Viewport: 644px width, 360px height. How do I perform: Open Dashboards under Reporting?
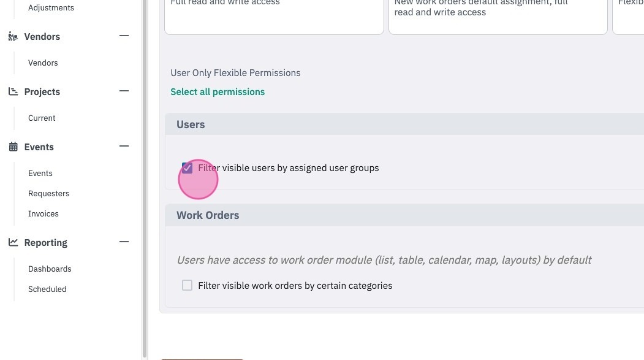50,269
